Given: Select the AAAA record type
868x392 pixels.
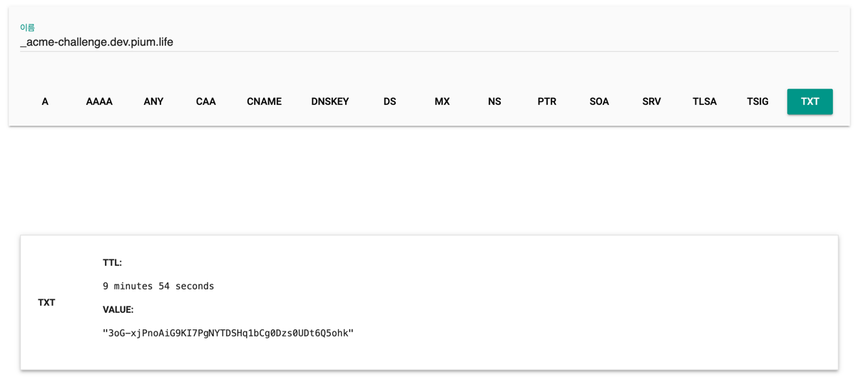Looking at the screenshot, I should click(99, 102).
